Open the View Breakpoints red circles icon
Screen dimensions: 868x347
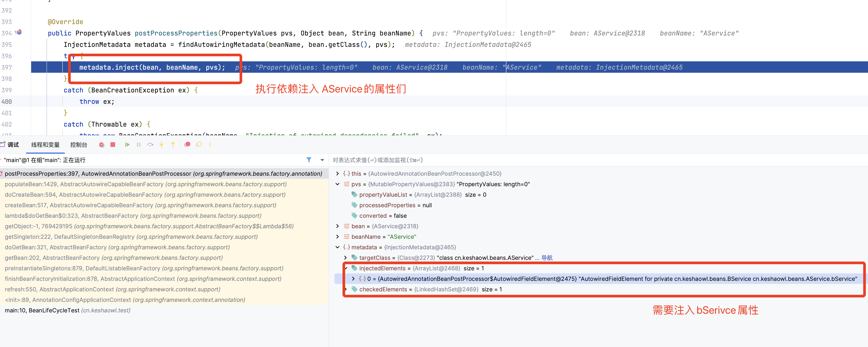[187, 144]
